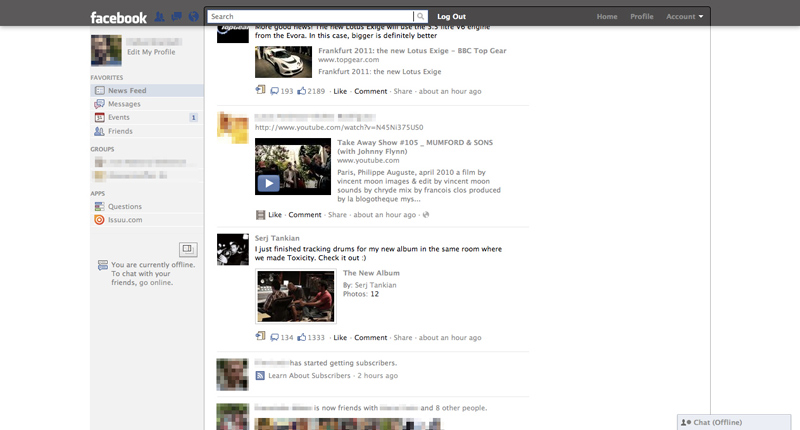Image resolution: width=800 pixels, height=430 pixels.
Task: Click post type icon on Serj Tankian post
Action: click(x=260, y=336)
